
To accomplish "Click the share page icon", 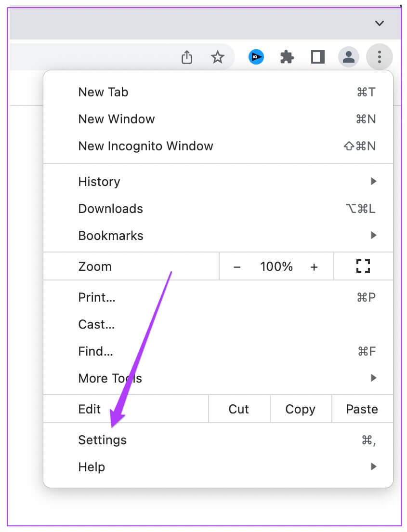I will (x=187, y=57).
